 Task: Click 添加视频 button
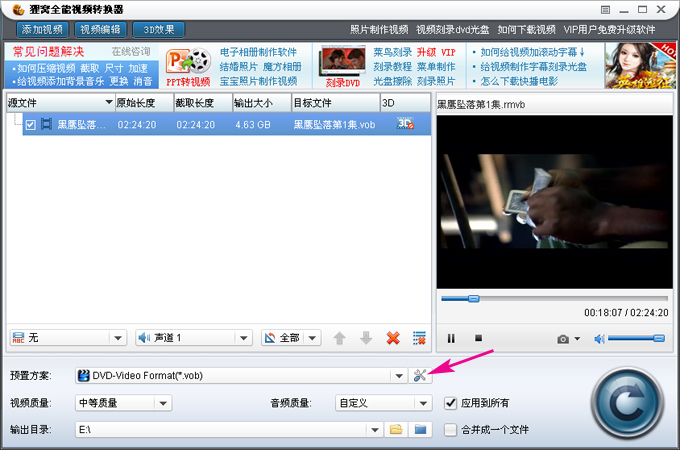pyautogui.click(x=42, y=29)
